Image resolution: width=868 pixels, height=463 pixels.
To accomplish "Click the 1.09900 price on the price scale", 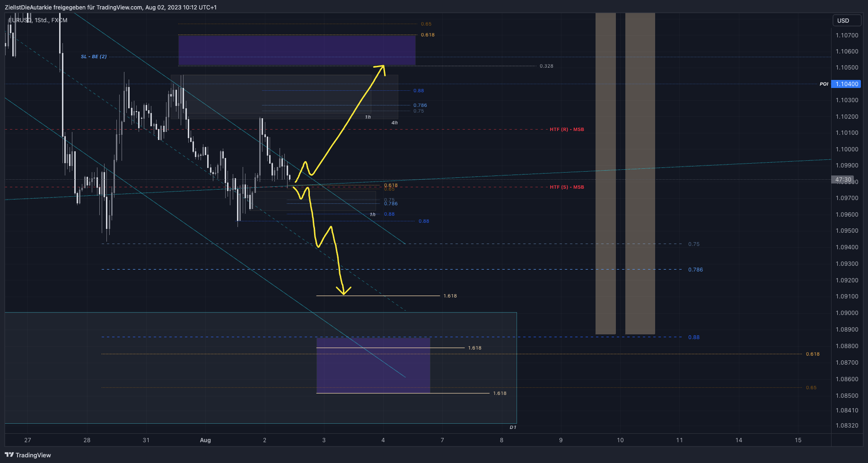I will point(847,166).
